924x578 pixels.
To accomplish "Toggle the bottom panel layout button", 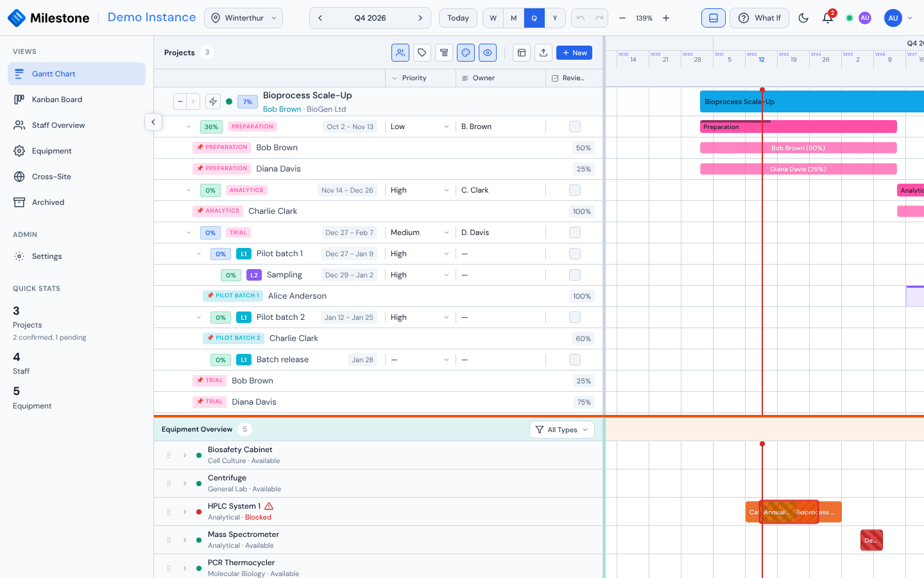I will [714, 18].
